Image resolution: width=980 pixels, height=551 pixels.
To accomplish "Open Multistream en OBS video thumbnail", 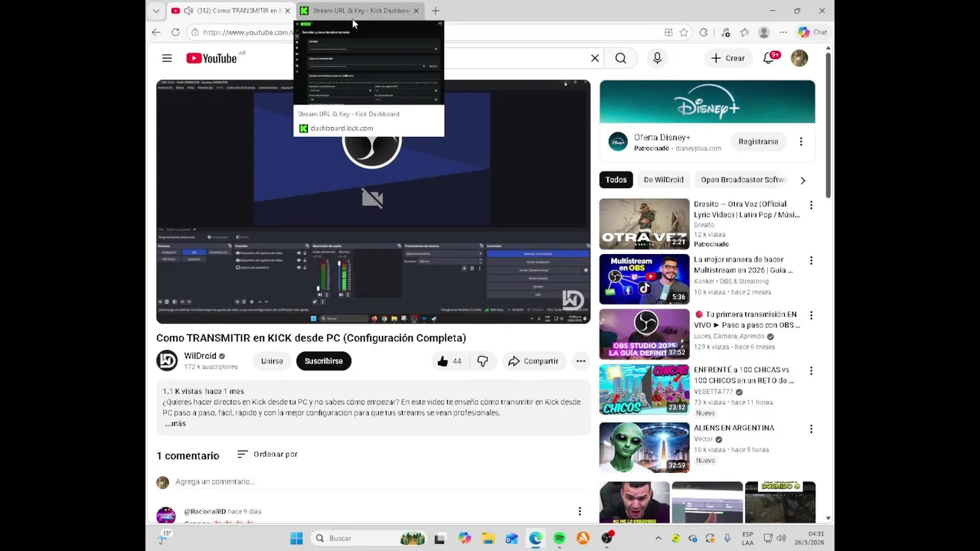I will coord(644,279).
